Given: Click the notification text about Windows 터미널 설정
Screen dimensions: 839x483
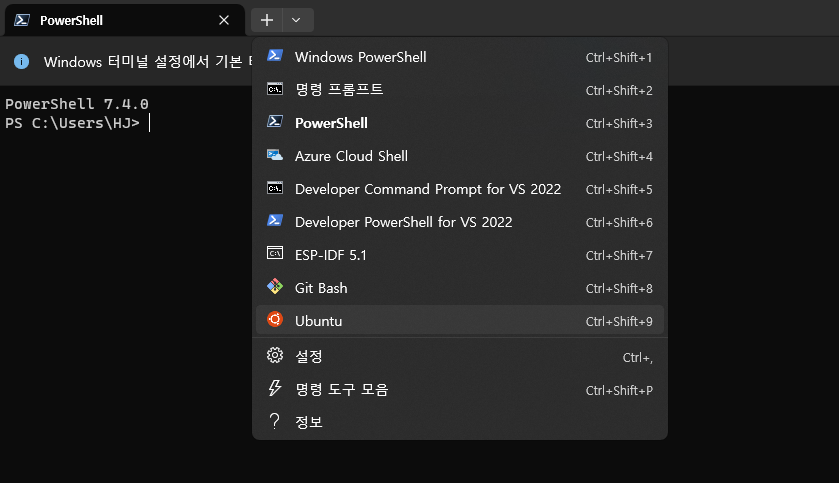Looking at the screenshot, I should (x=148, y=62).
